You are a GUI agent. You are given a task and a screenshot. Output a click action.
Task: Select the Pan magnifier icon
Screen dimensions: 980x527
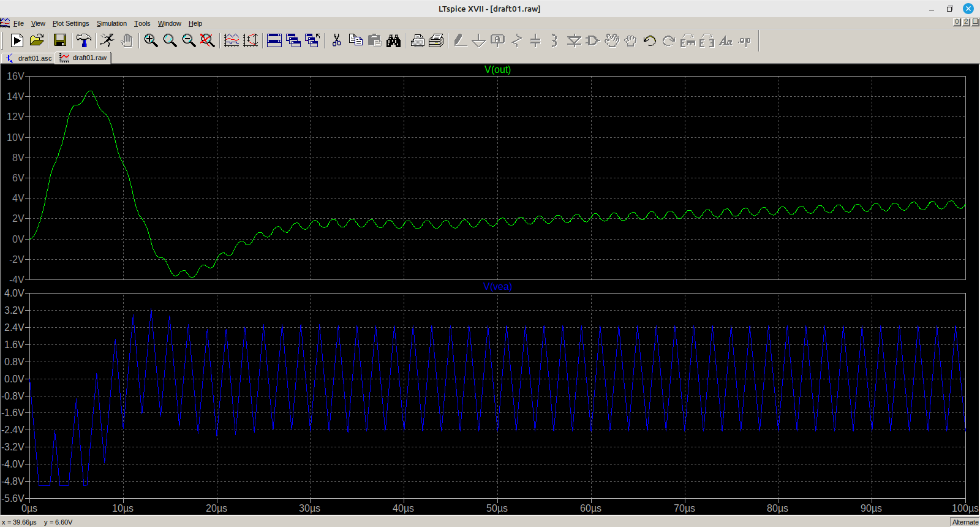coord(170,40)
